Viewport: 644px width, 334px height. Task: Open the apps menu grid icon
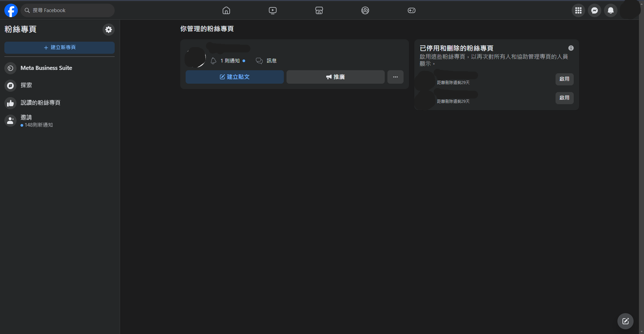(x=578, y=10)
